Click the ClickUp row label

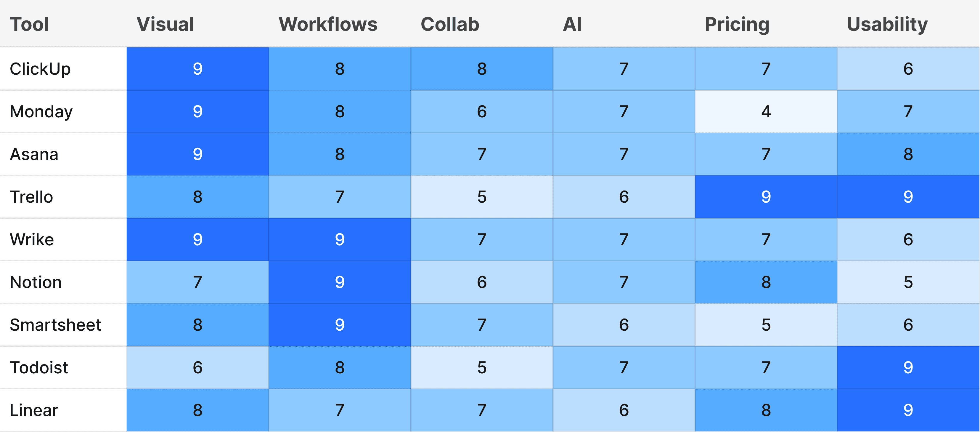pos(40,69)
